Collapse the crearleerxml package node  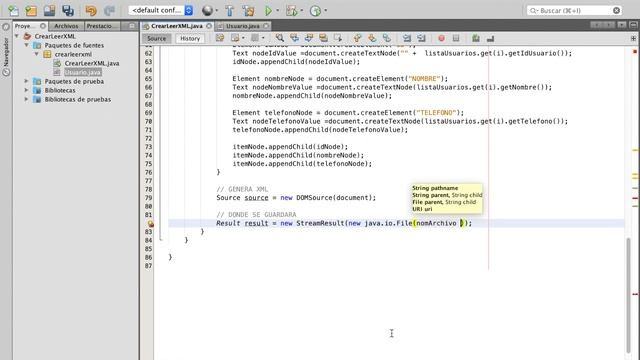coord(36,54)
